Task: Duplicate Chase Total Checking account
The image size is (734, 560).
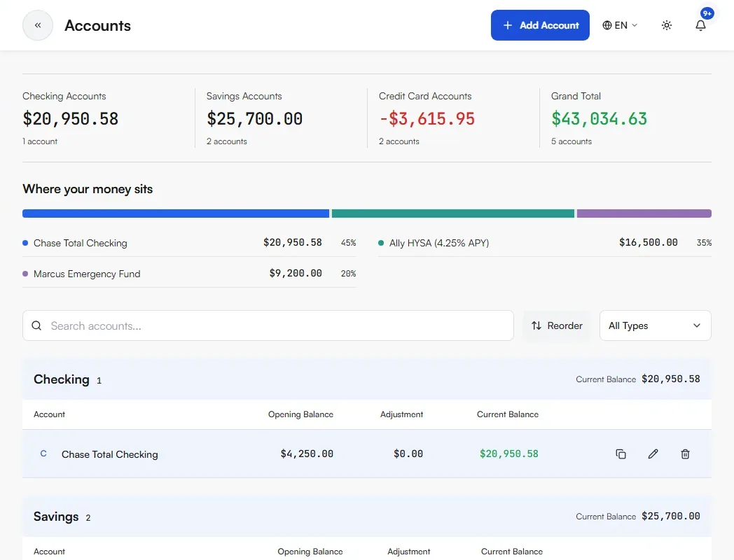Action: pos(621,454)
